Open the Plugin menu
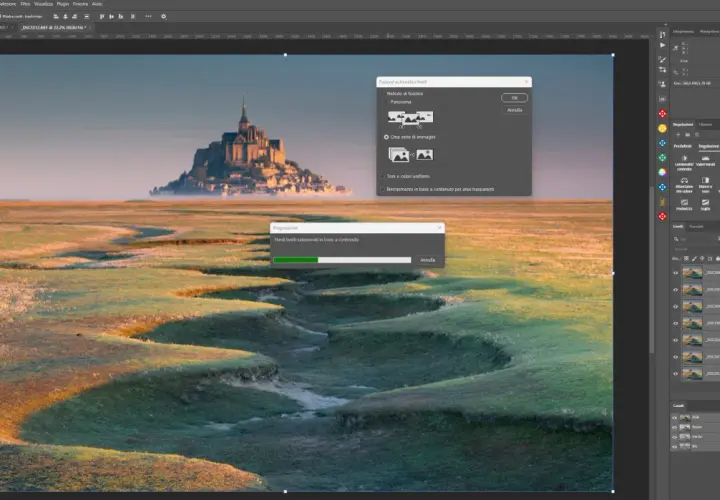The width and height of the screenshot is (720, 500). tap(63, 4)
